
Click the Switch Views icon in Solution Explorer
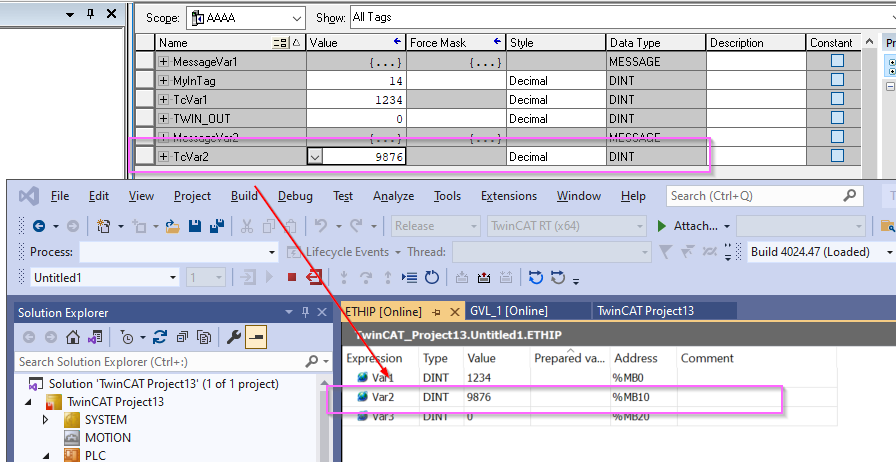click(x=95, y=338)
